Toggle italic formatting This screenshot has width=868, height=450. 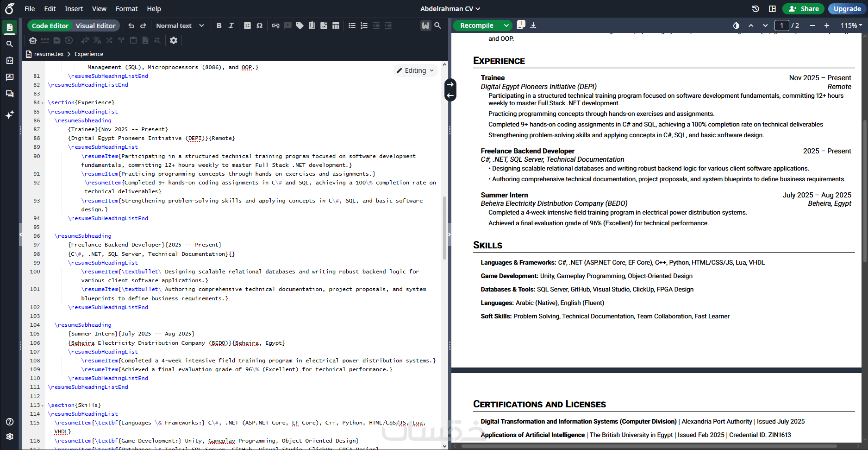[231, 26]
